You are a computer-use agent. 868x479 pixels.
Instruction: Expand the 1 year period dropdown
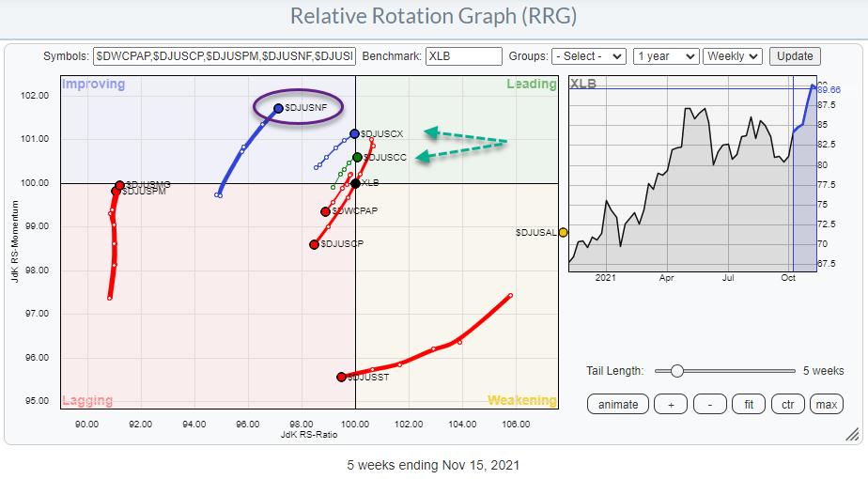point(664,56)
